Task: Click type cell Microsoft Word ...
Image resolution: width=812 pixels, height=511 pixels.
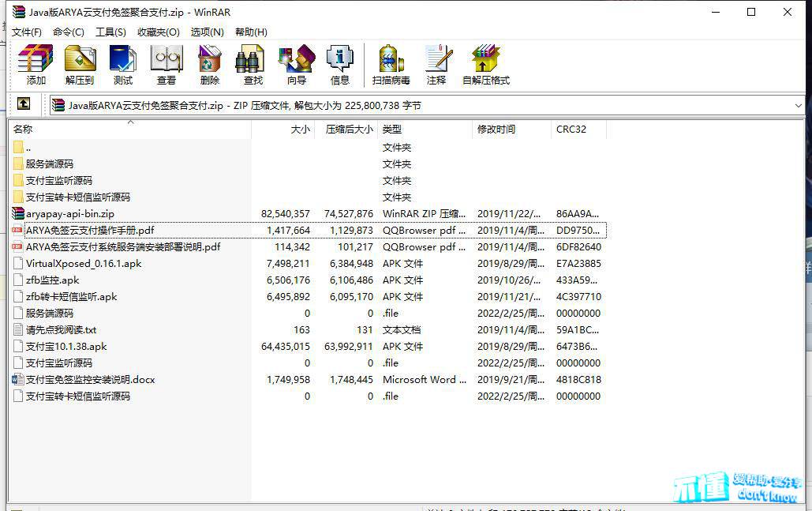Action: tap(425, 379)
